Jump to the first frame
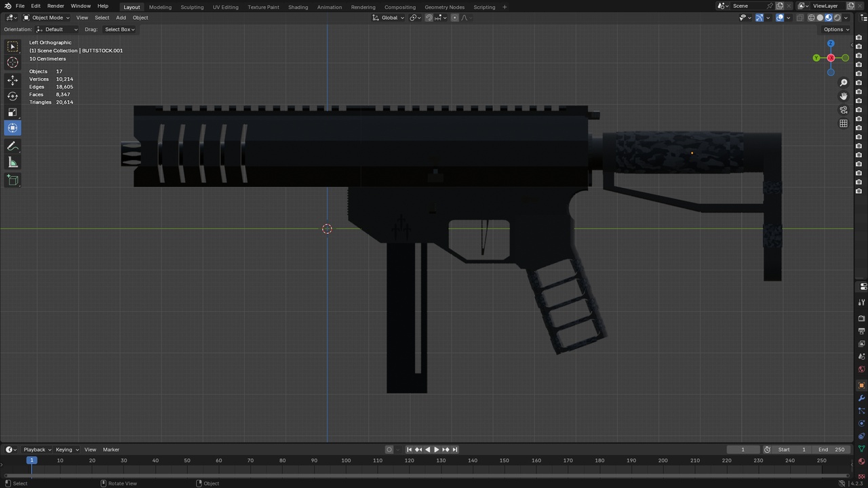 click(409, 449)
